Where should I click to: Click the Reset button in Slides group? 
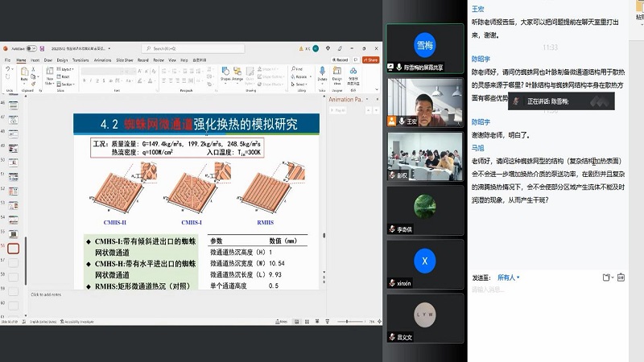64,76
